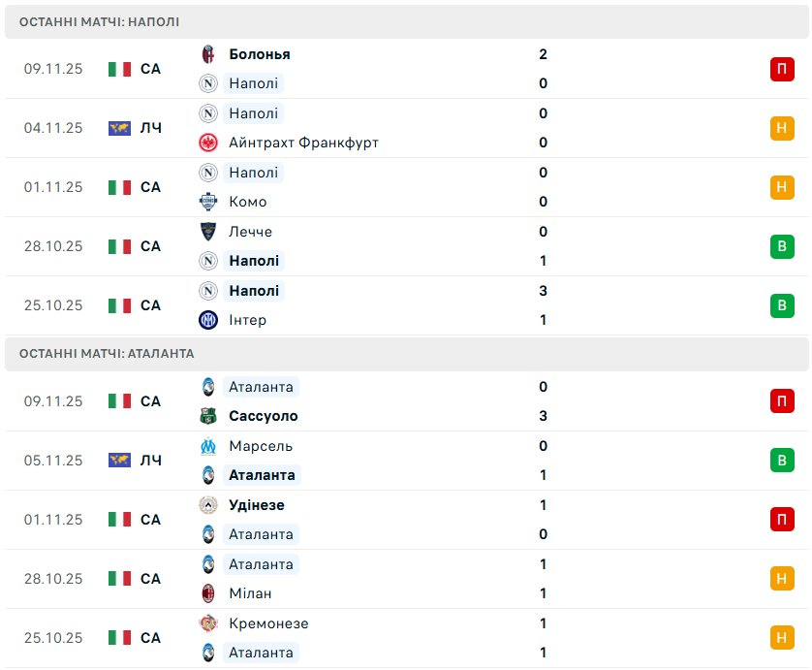Click the Bologna club crest icon
The image size is (812, 670).
[x=208, y=54]
